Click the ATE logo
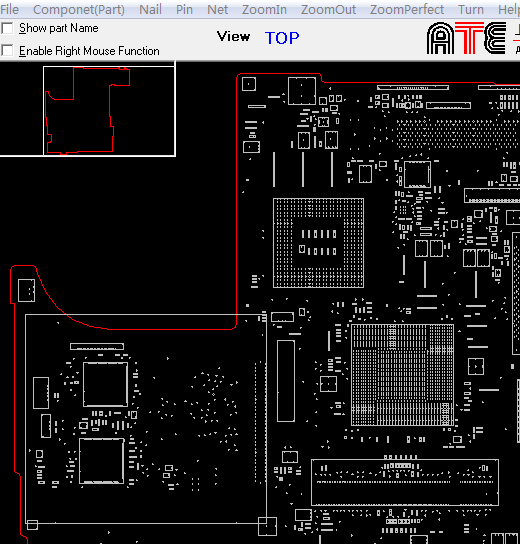 [466, 38]
